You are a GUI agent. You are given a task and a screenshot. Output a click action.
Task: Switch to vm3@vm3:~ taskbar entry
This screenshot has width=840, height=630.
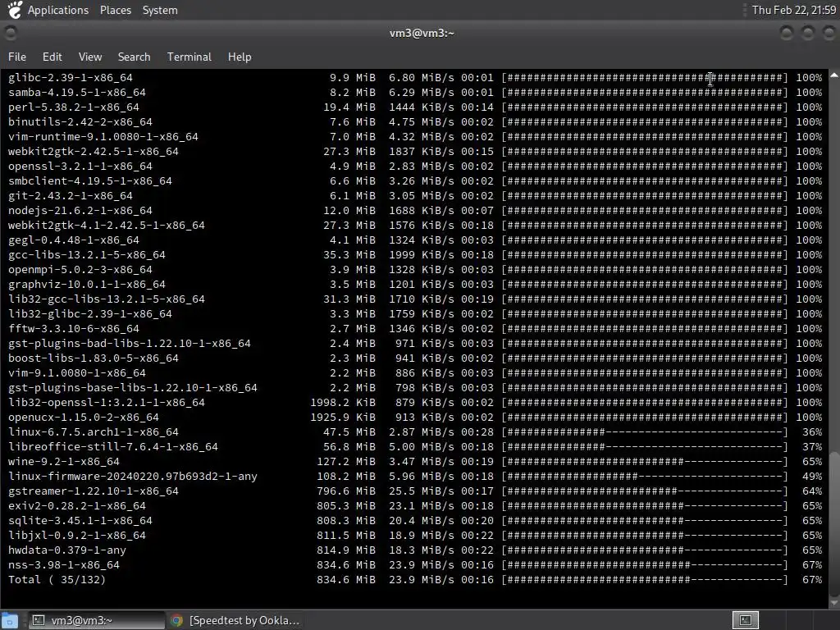(x=95, y=620)
